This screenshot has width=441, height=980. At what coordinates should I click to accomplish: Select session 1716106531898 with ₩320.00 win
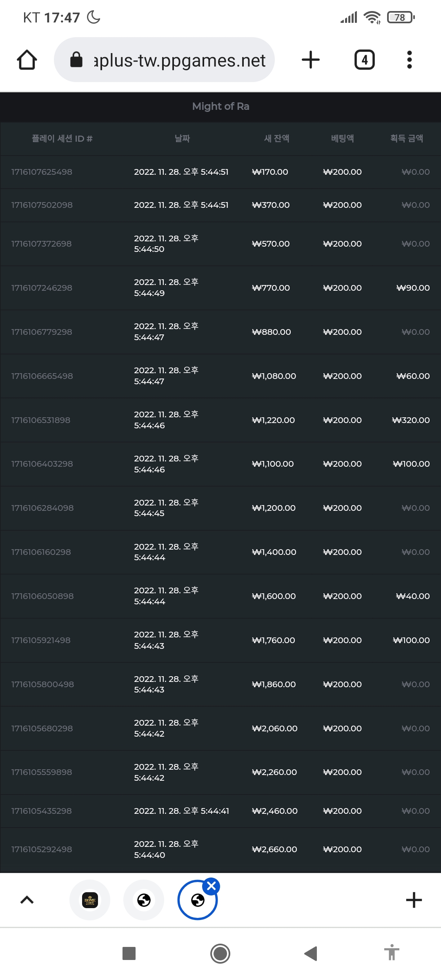[220, 420]
